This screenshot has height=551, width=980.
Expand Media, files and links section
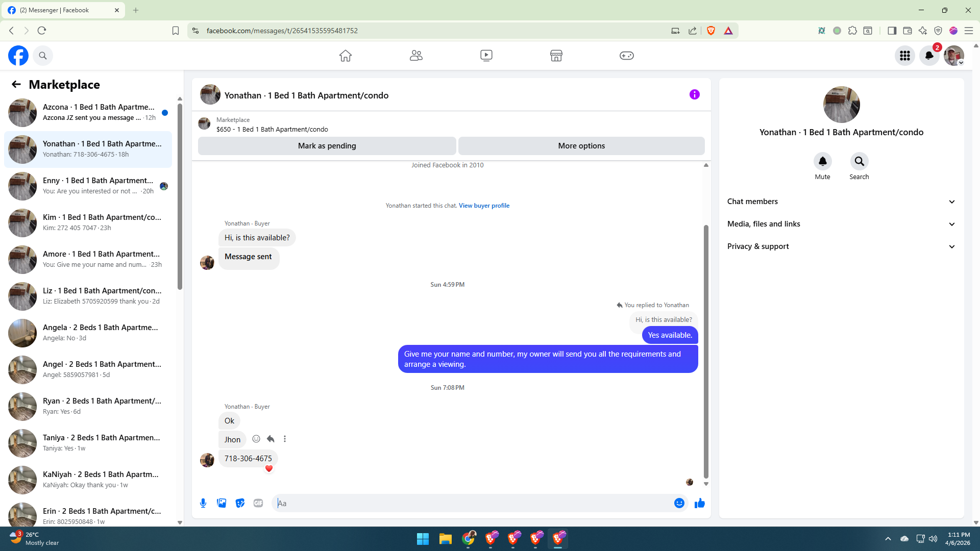[842, 224]
